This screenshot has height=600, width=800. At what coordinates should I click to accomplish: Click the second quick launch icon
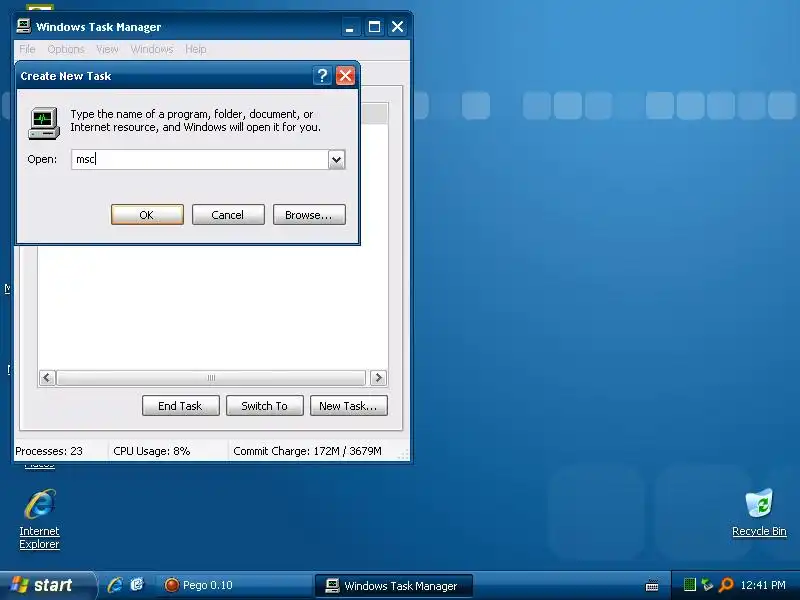coord(137,585)
